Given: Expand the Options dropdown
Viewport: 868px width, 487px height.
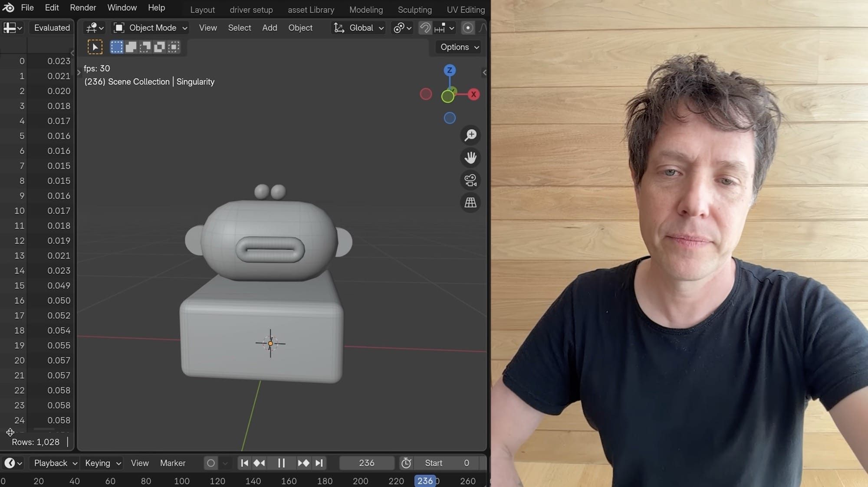Looking at the screenshot, I should pyautogui.click(x=459, y=47).
